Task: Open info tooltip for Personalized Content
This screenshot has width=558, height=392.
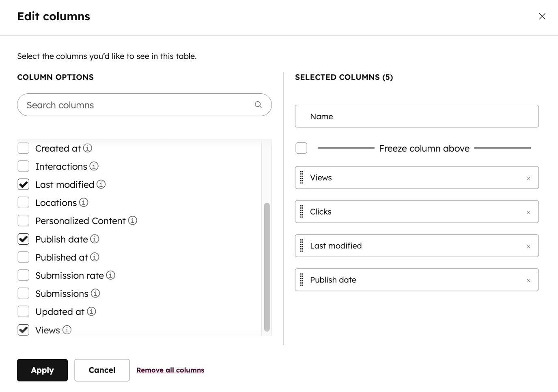Action: (x=132, y=220)
